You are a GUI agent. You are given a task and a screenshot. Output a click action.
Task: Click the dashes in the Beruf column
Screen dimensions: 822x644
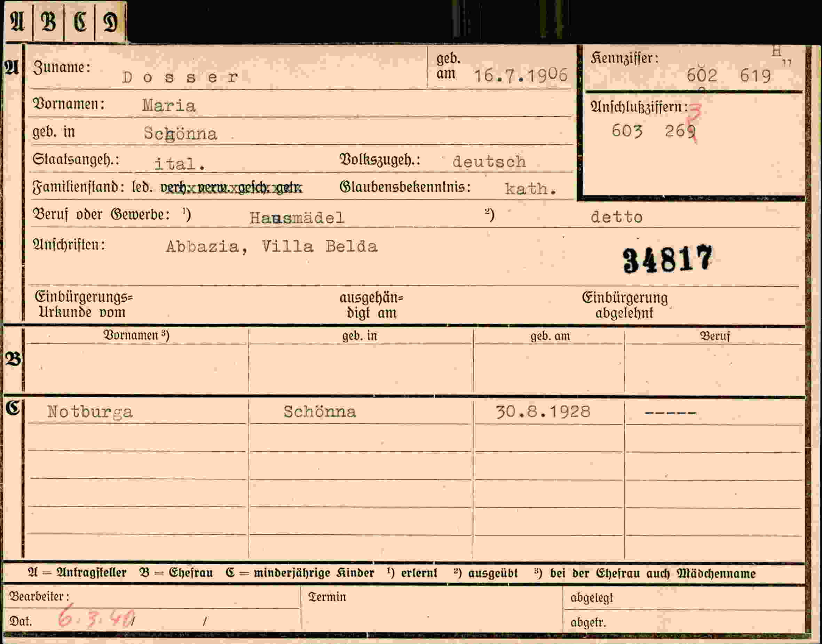coord(670,413)
